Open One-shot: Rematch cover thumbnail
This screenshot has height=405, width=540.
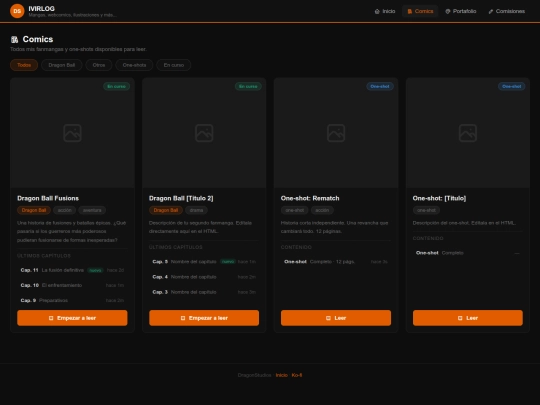point(336,133)
